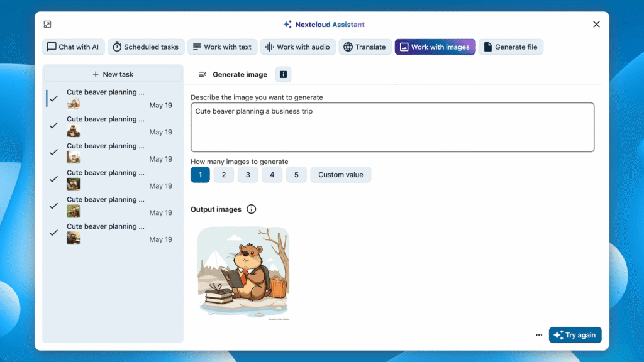The image size is (644, 362).
Task: Select 2 images to generate
Action: (224, 175)
